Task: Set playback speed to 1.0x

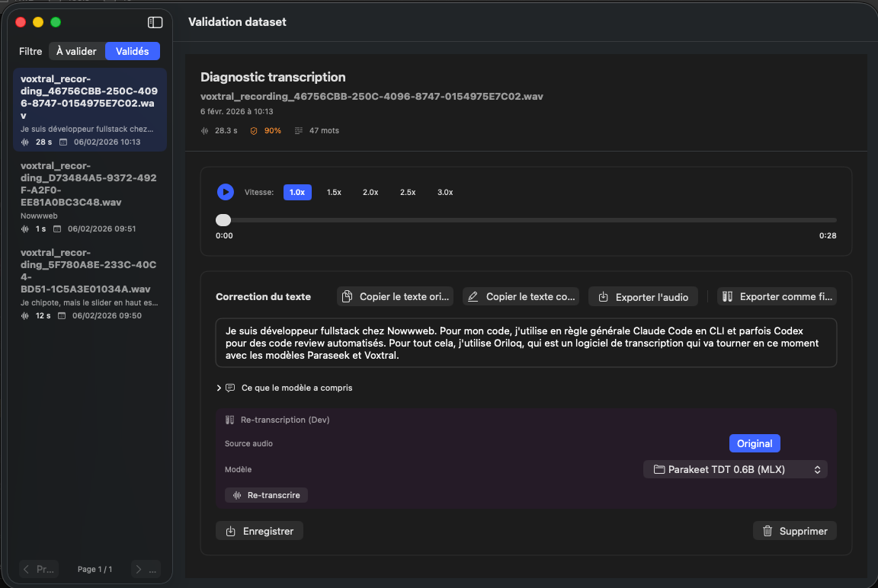Action: tap(297, 192)
